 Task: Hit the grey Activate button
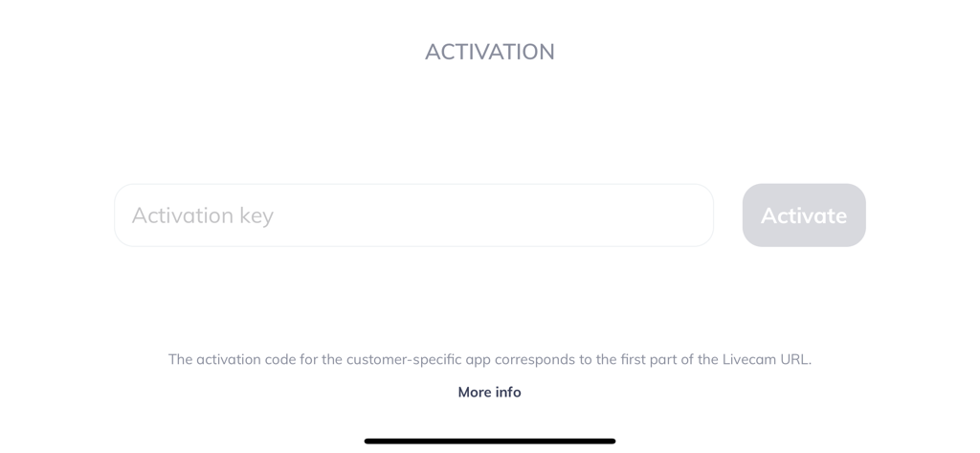pos(804,215)
